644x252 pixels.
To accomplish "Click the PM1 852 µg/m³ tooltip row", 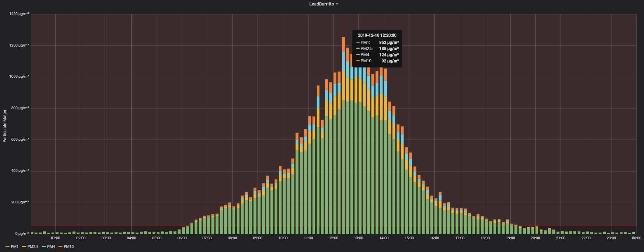I will 377,42.
